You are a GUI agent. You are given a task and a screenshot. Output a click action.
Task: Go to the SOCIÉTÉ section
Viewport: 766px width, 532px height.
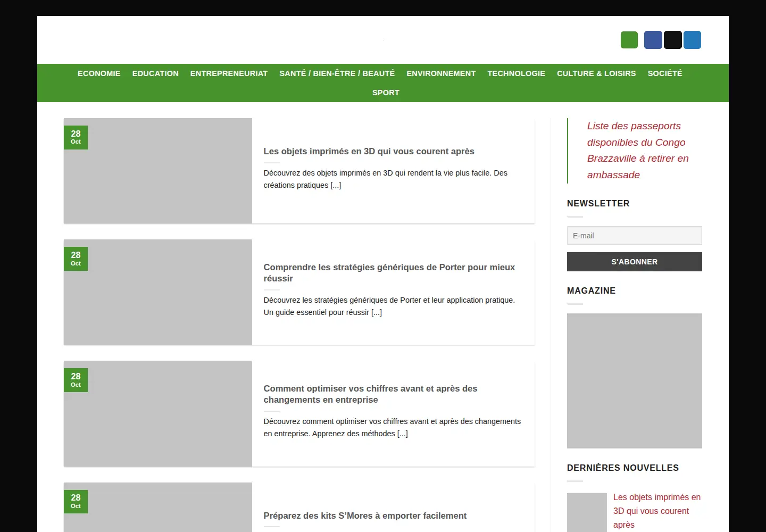pos(665,73)
